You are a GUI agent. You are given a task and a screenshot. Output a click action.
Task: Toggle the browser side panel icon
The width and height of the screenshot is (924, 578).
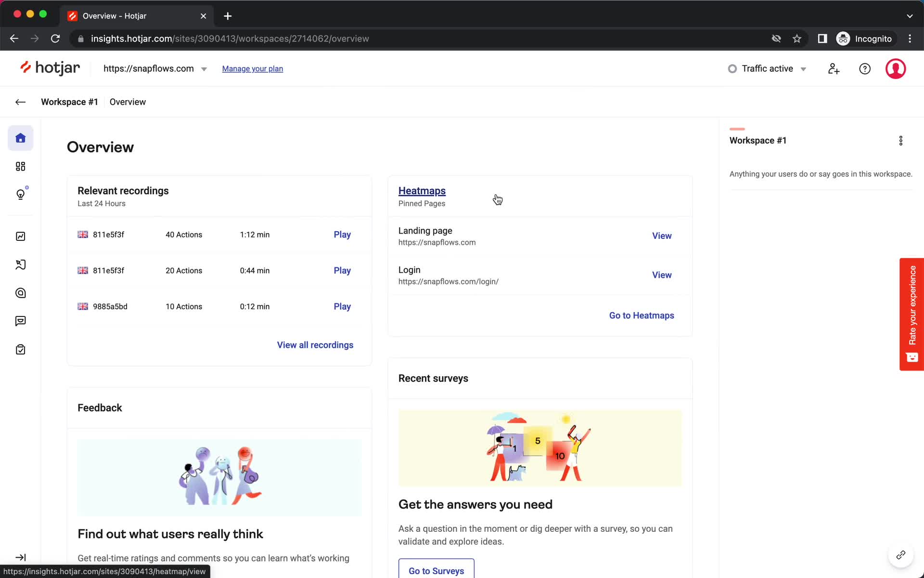tap(822, 39)
